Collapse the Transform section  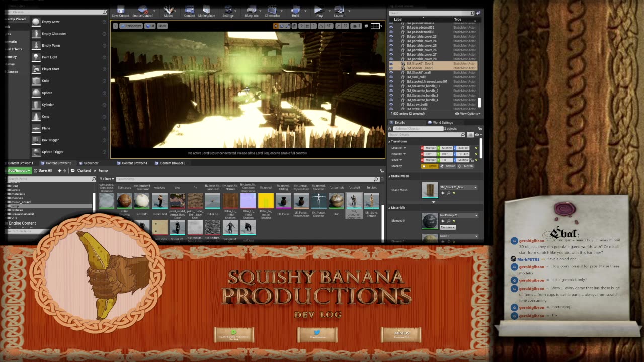(390, 141)
